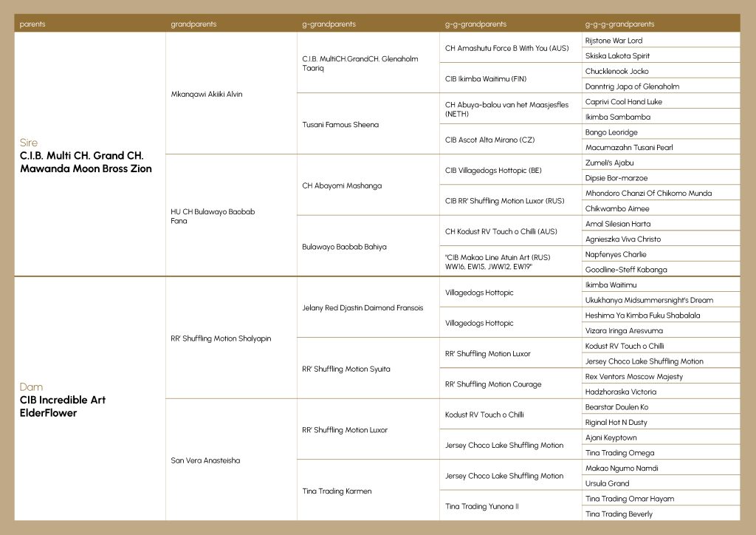This screenshot has height=535, width=756.
Task: Click 'Tina Trading Karmen'
Action: pyautogui.click(x=337, y=491)
